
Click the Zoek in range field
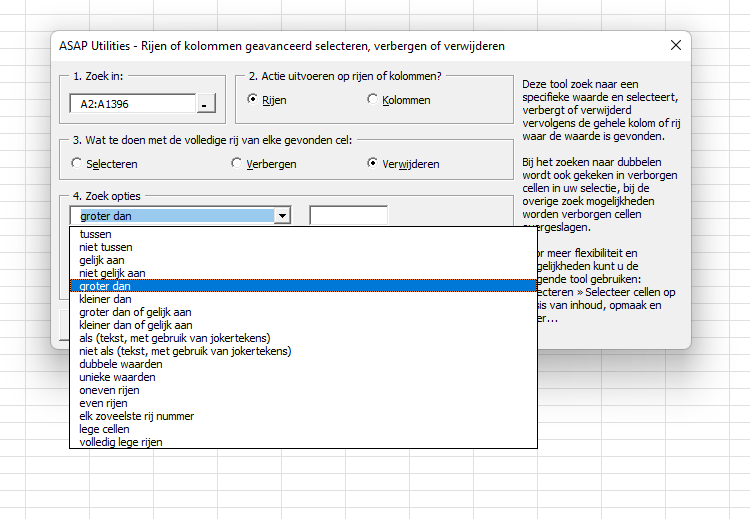[x=133, y=103]
